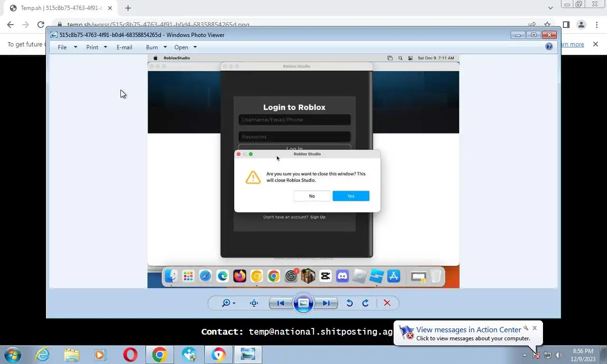Open Chrome's tab search chevron
This screenshot has height=364, width=607.
click(x=550, y=8)
